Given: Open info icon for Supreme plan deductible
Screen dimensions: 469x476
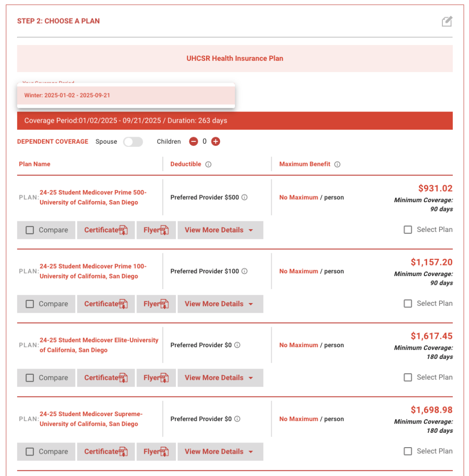Looking at the screenshot, I should coord(237,419).
